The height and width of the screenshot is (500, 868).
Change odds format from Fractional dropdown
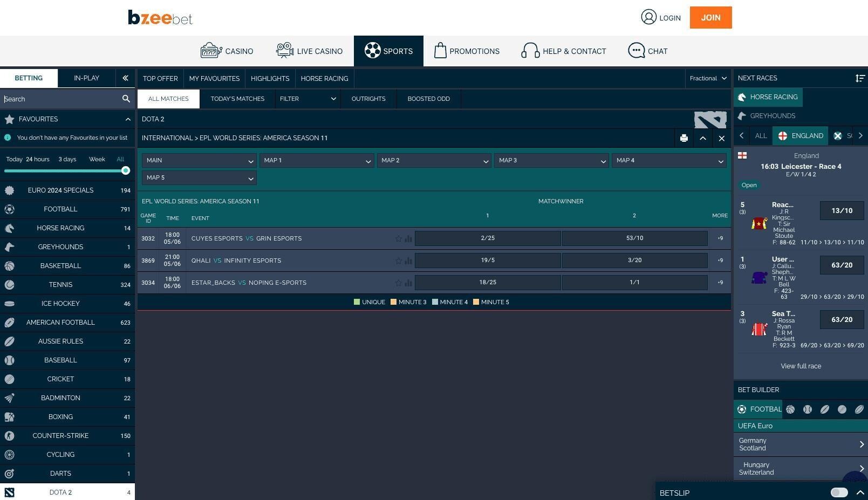tap(708, 78)
